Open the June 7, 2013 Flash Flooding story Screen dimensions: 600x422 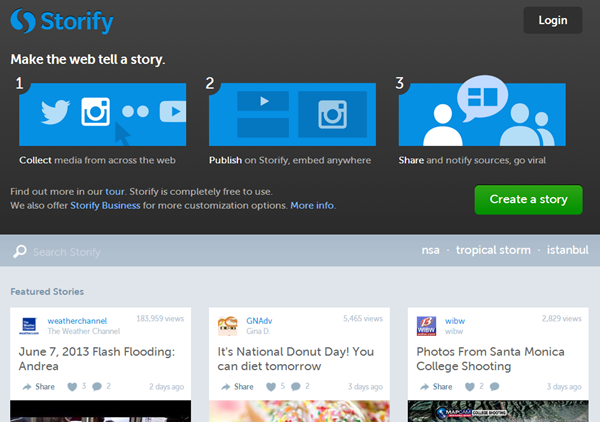(97, 359)
